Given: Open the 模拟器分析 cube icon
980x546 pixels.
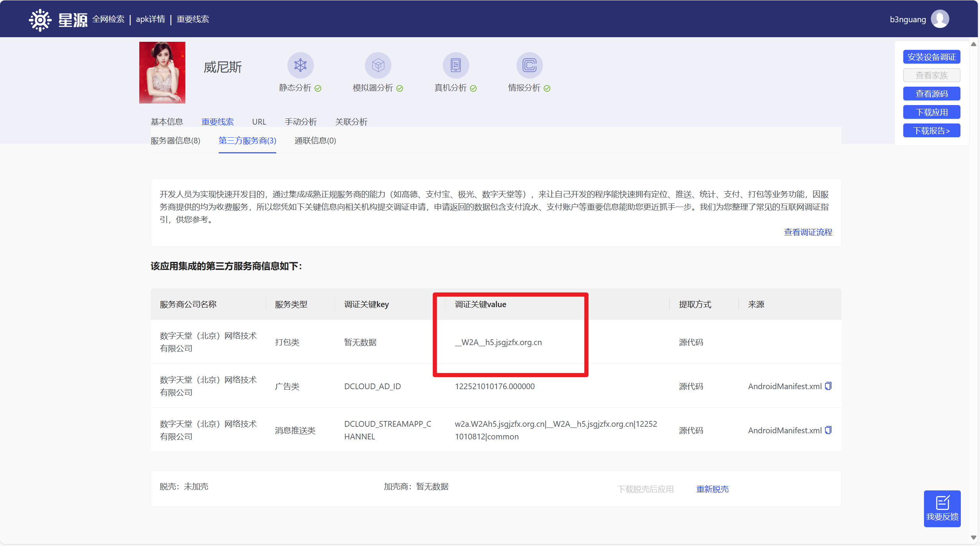Looking at the screenshot, I should (378, 65).
